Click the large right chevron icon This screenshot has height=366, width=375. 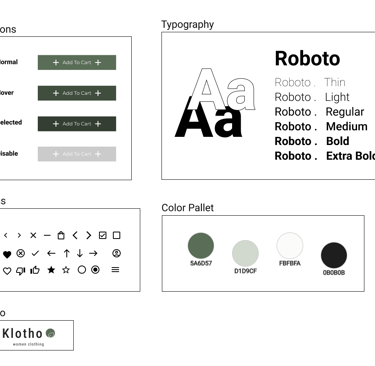89,235
